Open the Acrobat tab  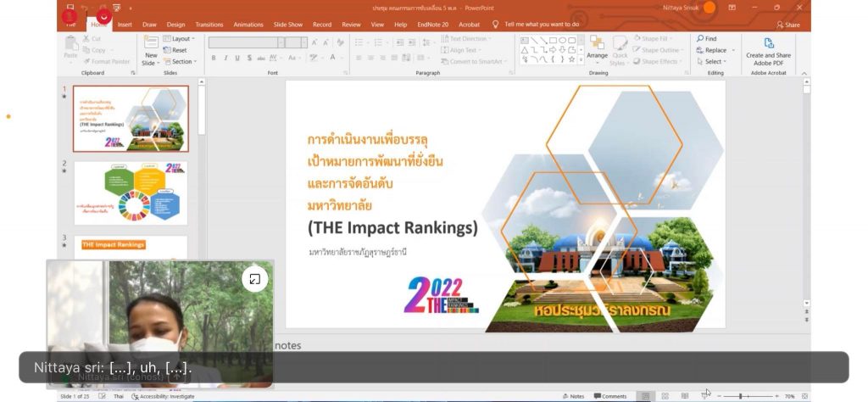click(469, 25)
